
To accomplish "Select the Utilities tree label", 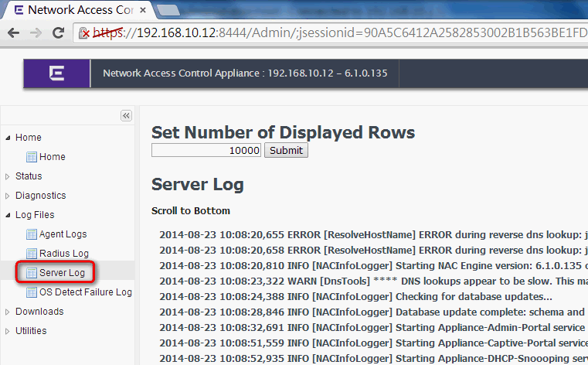I will coord(31,331).
